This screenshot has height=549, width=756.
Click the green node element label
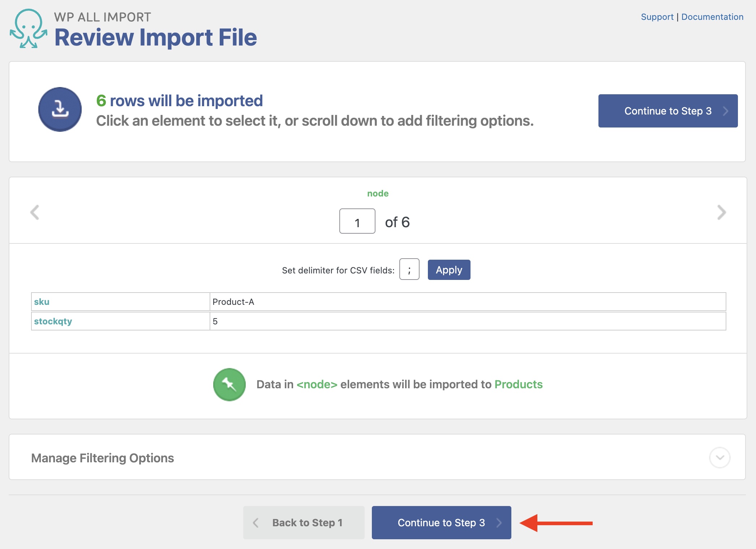378,193
